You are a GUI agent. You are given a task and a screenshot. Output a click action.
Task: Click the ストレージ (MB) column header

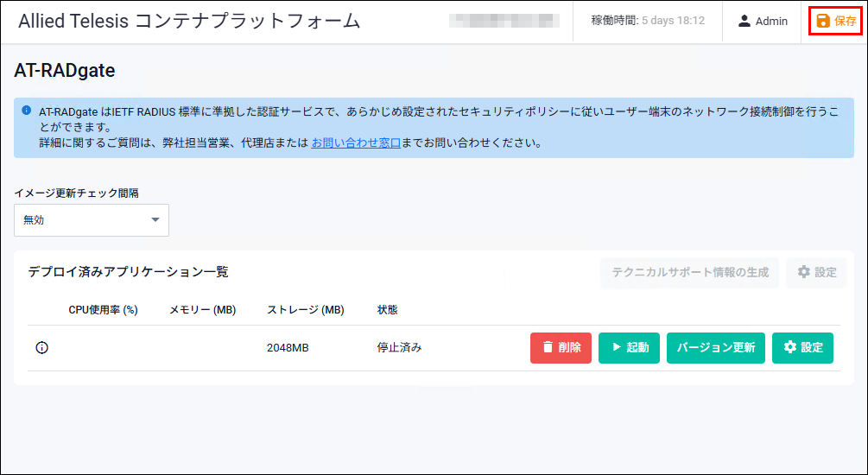(x=306, y=310)
